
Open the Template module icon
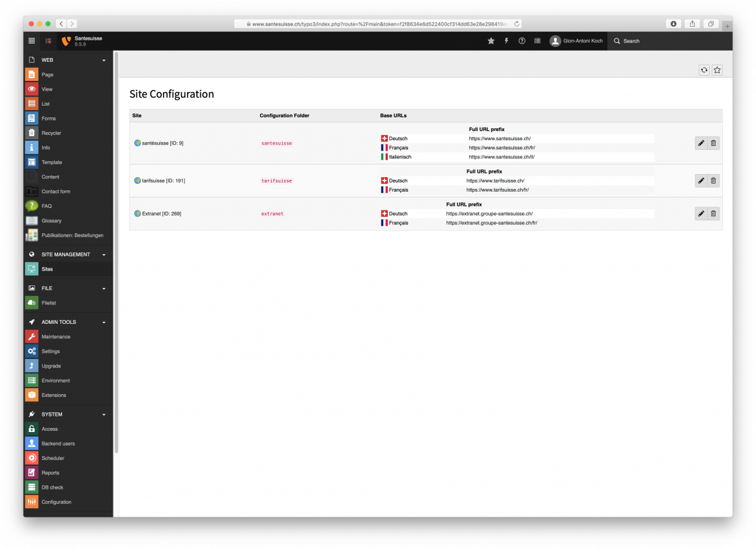point(31,162)
